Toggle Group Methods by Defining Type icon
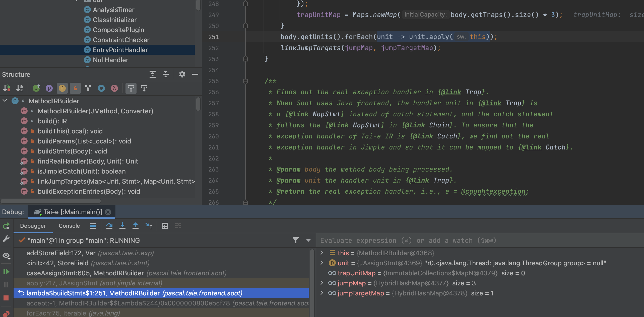Screen dimensions: 644x317 pos(88,88)
